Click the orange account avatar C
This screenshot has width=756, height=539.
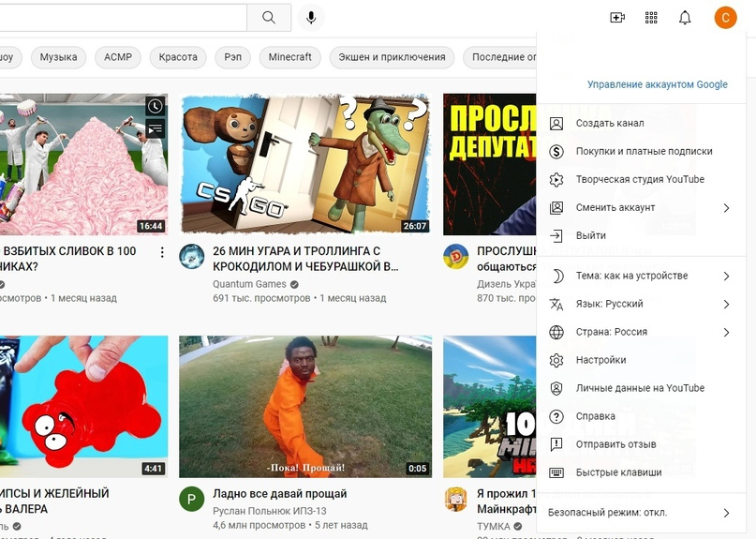(725, 18)
